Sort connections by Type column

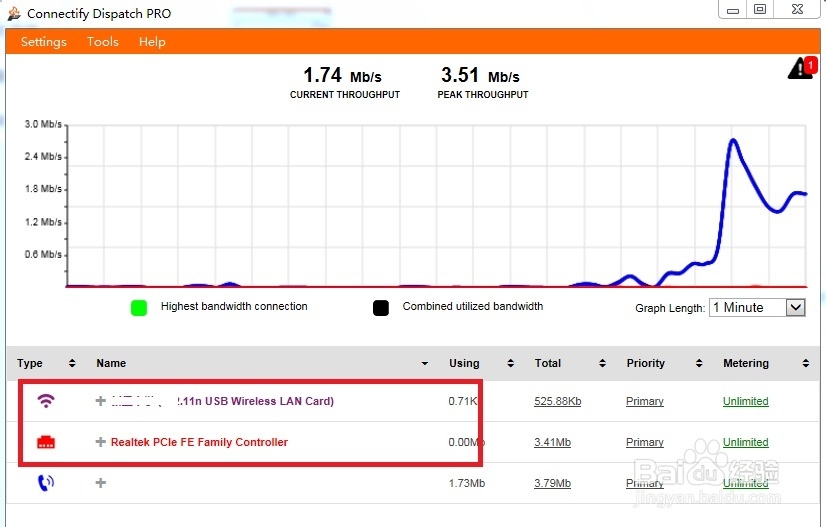[x=72, y=363]
